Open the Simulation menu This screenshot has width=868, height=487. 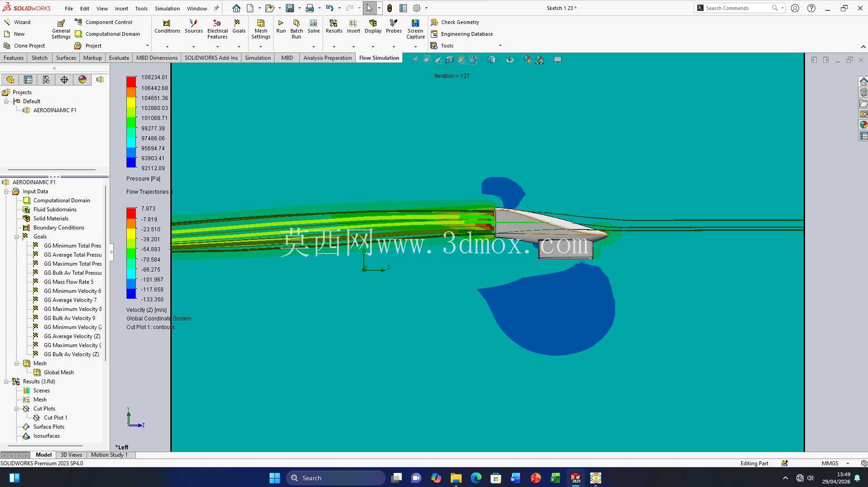click(167, 9)
